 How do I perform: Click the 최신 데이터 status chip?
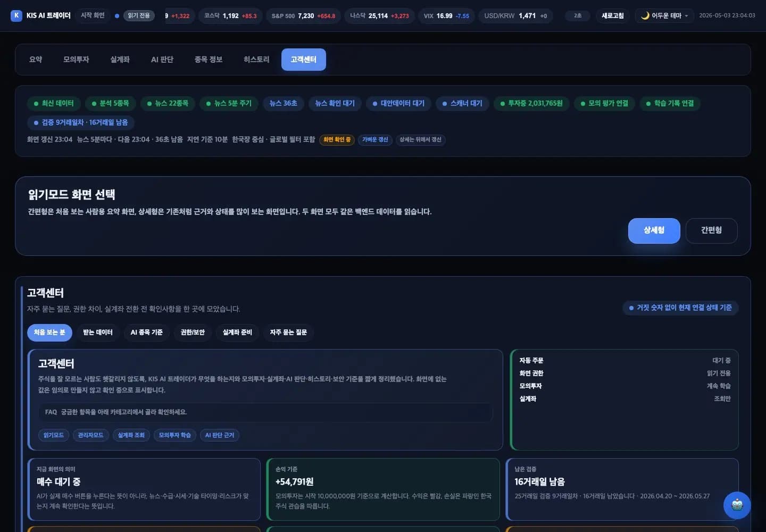(x=54, y=103)
